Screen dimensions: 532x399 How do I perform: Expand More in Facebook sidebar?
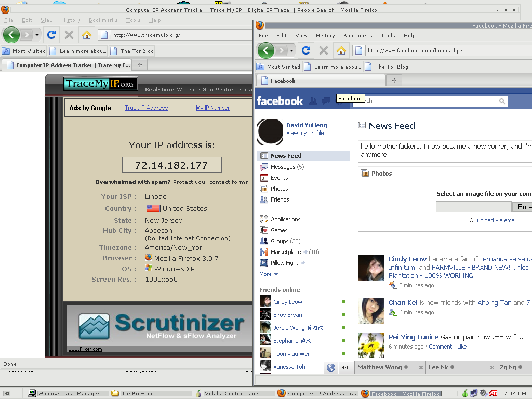(x=269, y=274)
